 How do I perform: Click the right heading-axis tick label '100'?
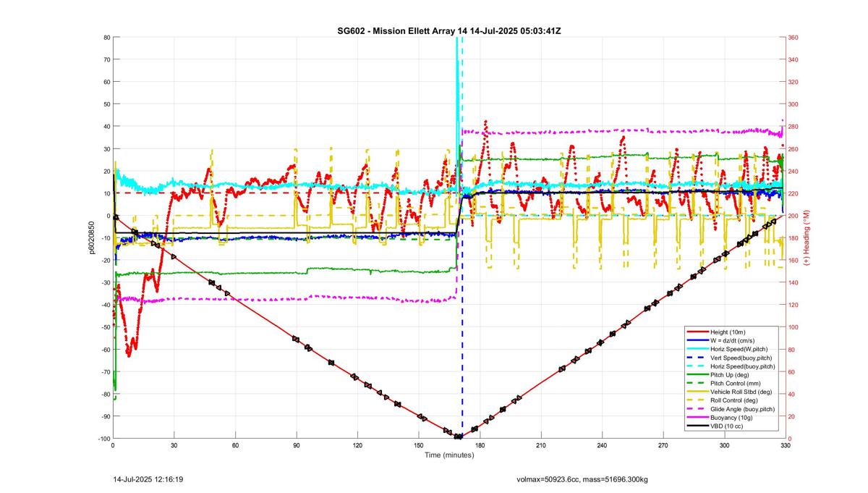[793, 327]
